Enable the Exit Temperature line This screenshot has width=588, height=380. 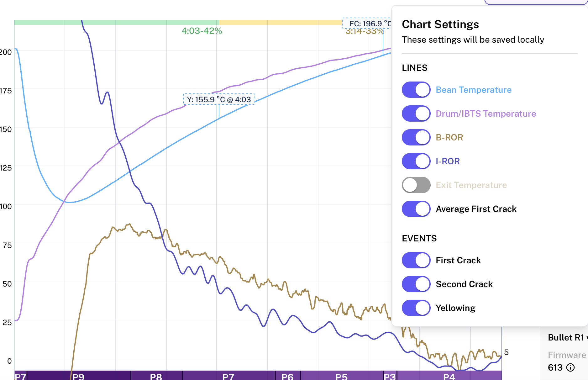point(416,185)
